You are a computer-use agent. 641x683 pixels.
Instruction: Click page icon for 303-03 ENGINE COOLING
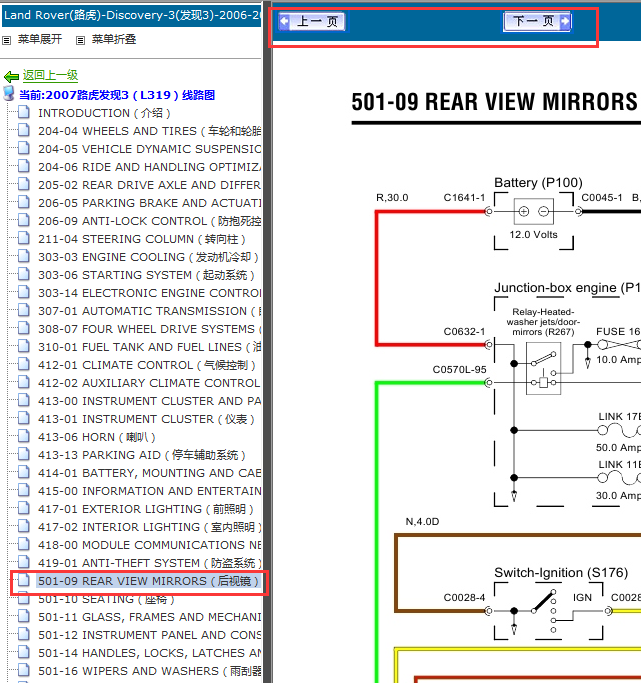point(24,256)
